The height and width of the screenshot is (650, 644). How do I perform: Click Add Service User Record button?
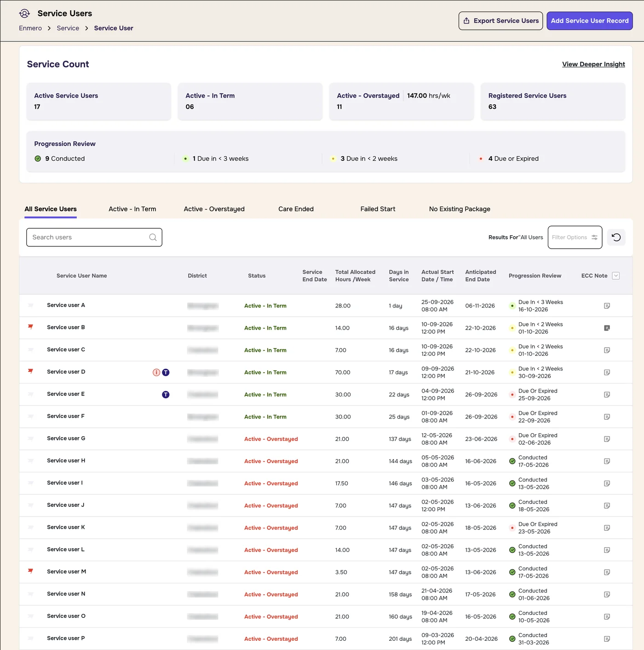(590, 21)
